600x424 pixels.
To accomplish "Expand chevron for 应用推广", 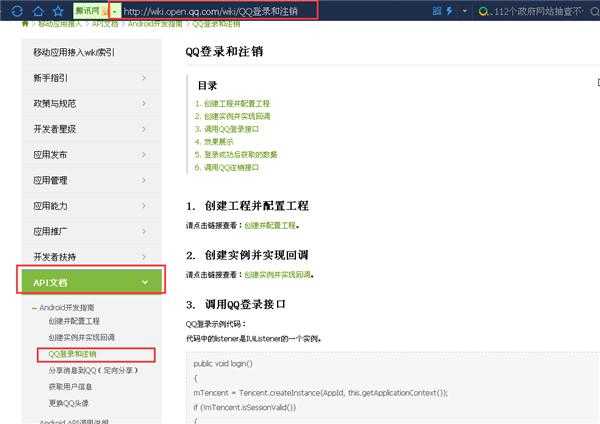I will pyautogui.click(x=144, y=232).
